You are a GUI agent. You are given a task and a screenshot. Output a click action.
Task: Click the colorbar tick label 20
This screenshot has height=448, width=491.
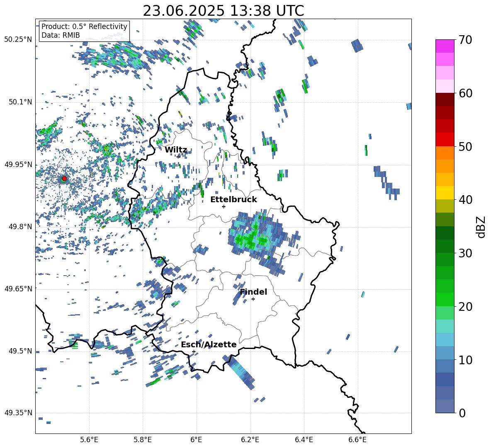pyautogui.click(x=465, y=307)
